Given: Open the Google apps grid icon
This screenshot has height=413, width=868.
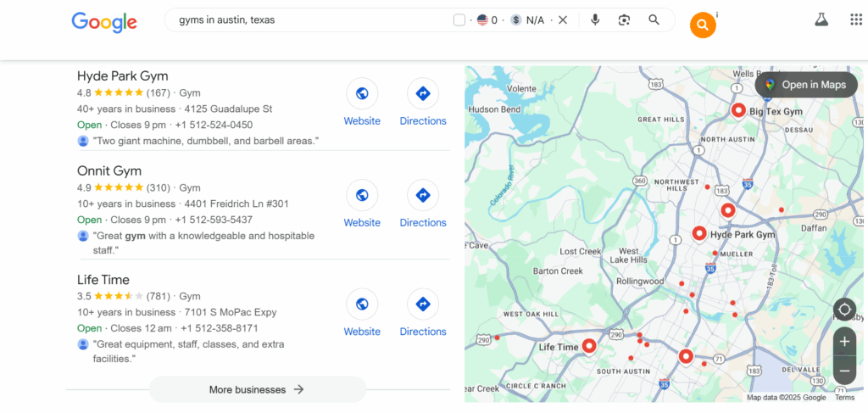Looking at the screenshot, I should 856,20.
